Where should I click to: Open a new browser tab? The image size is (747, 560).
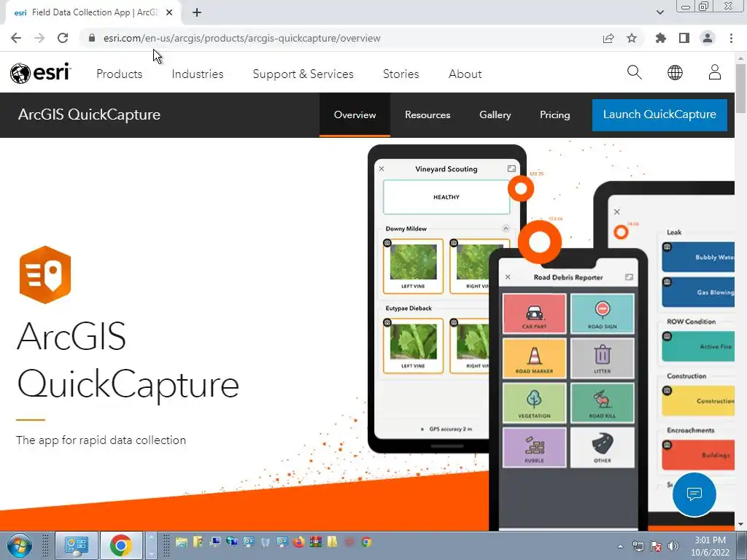click(197, 12)
